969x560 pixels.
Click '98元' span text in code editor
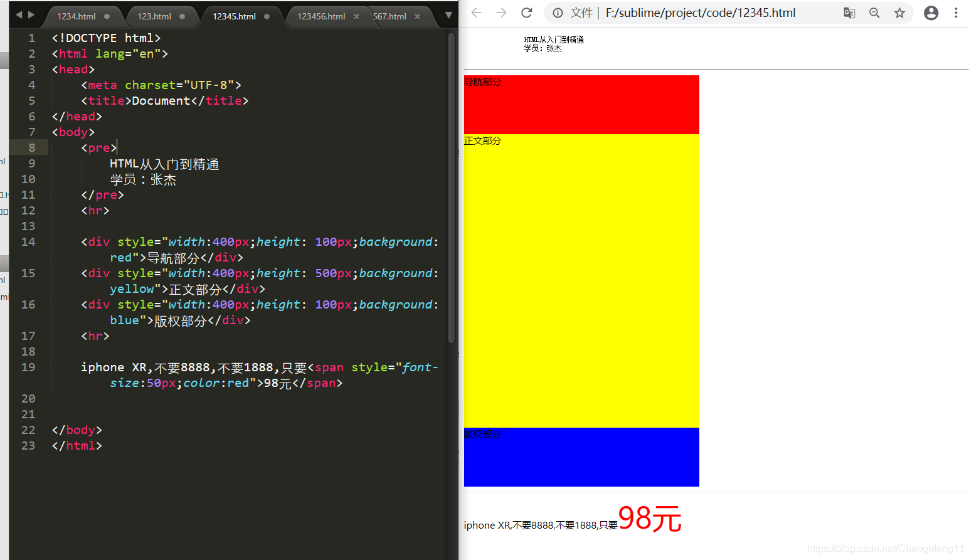278,383
